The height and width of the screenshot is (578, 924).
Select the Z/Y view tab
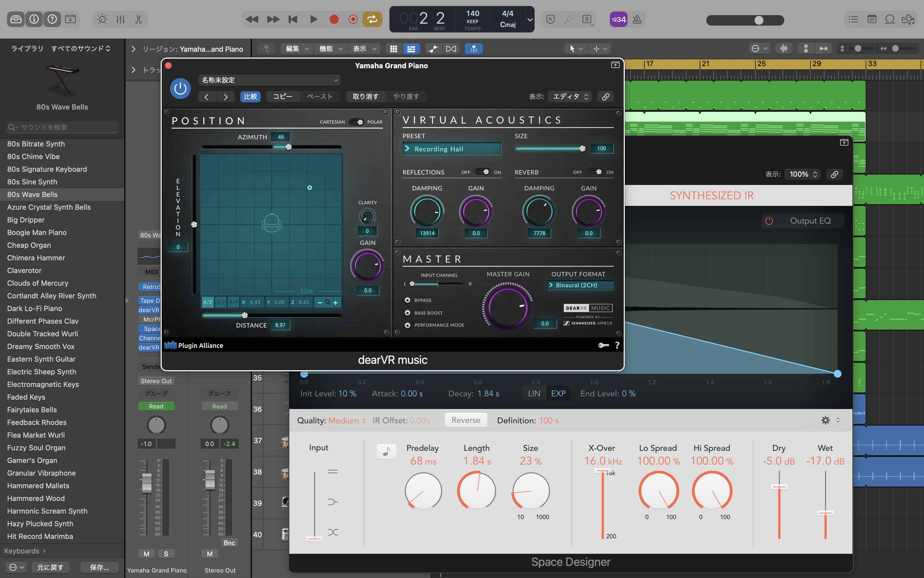click(x=221, y=302)
